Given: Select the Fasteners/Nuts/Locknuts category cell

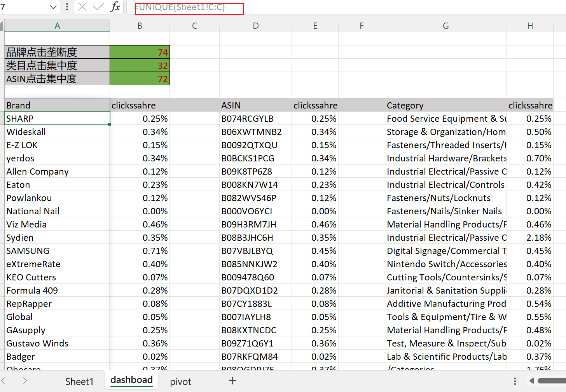Looking at the screenshot, I should [446, 198].
